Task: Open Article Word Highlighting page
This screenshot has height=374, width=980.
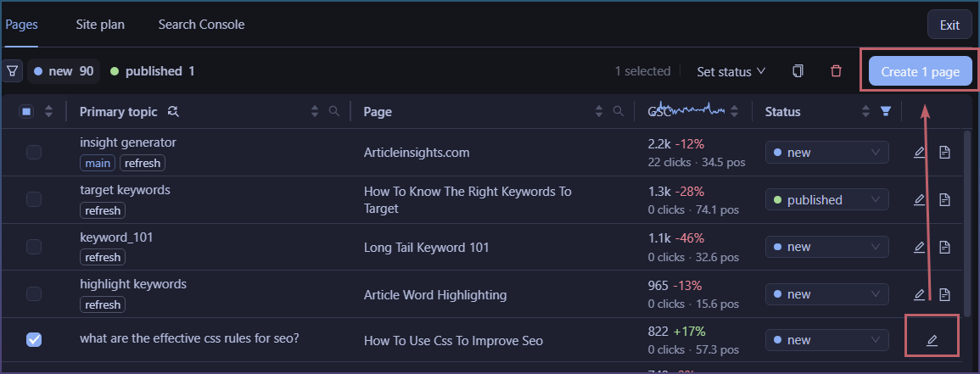Action: tap(435, 294)
